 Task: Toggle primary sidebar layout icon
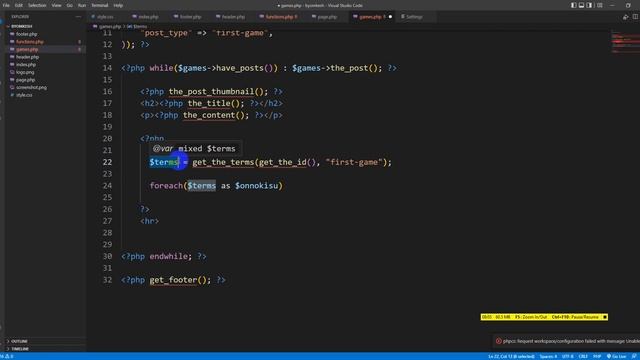tap(573, 5)
